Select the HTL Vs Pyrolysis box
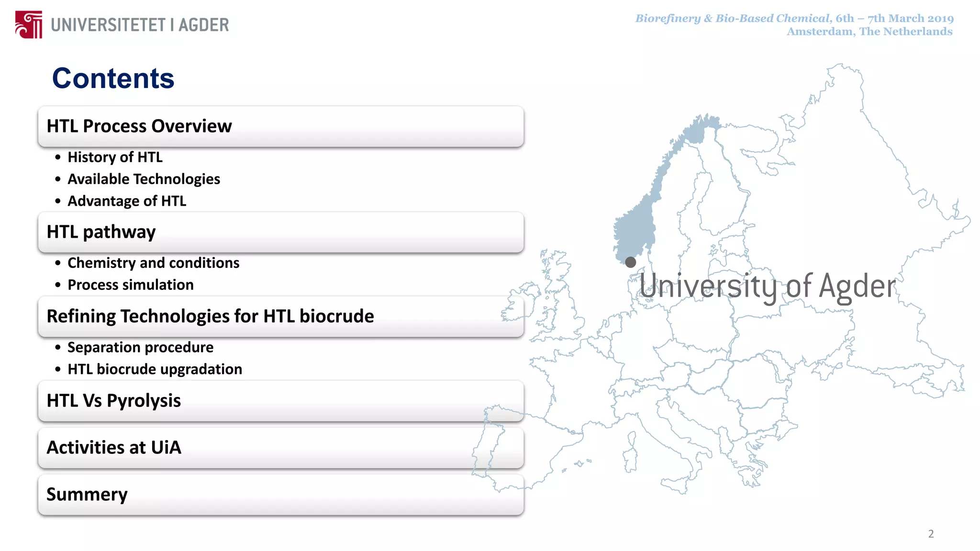This screenshot has width=980, height=551. pos(281,401)
